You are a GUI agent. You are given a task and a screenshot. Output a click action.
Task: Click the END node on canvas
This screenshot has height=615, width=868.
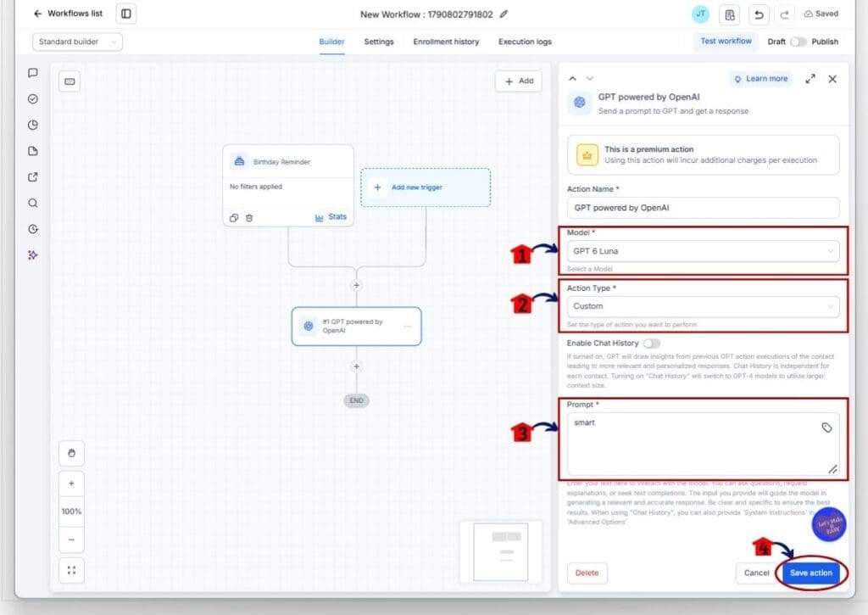click(356, 400)
